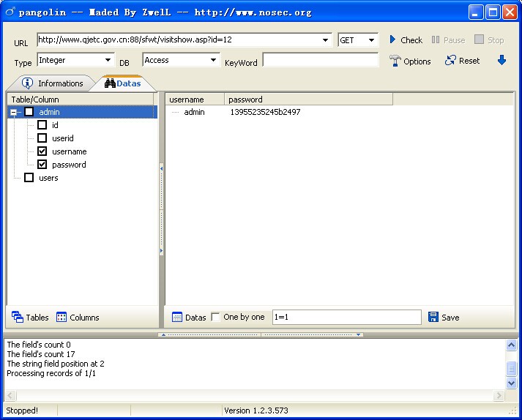Click the Check button label

tap(411, 40)
